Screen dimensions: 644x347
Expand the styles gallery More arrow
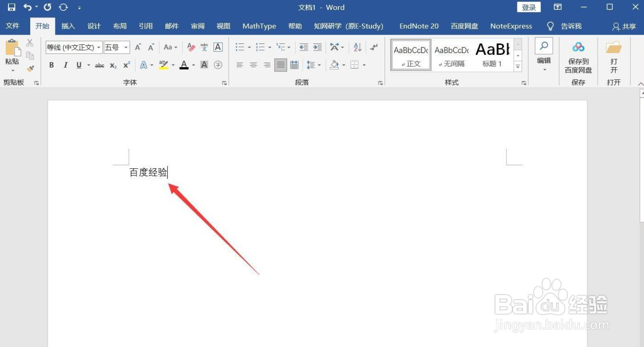pos(518,67)
